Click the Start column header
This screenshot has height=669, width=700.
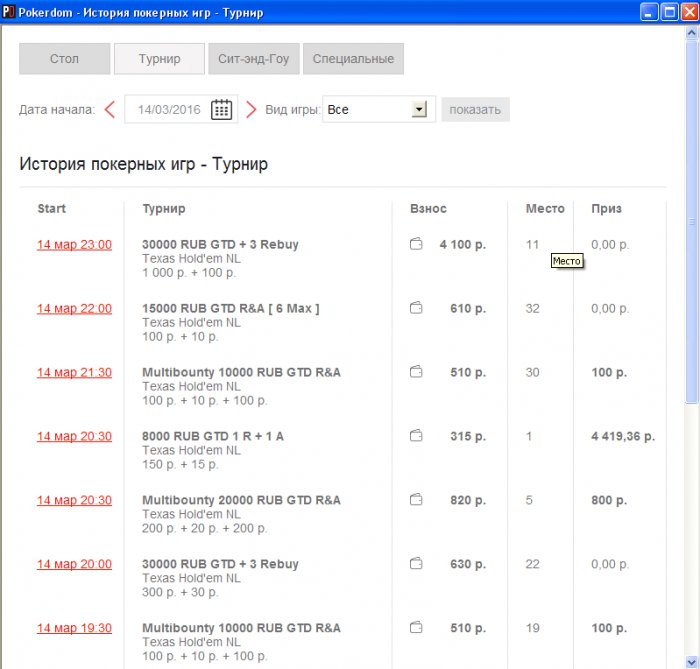[51, 208]
